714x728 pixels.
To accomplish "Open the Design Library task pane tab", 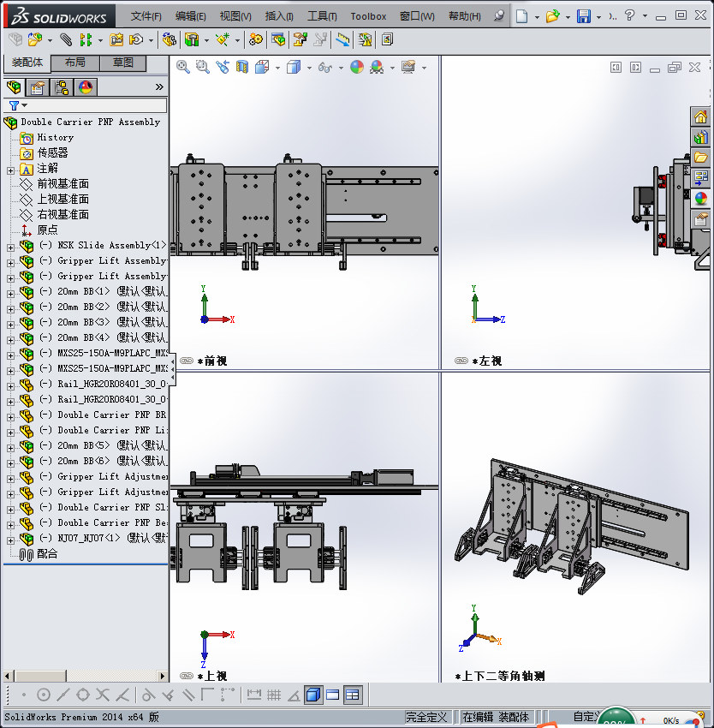I will pyautogui.click(x=701, y=137).
